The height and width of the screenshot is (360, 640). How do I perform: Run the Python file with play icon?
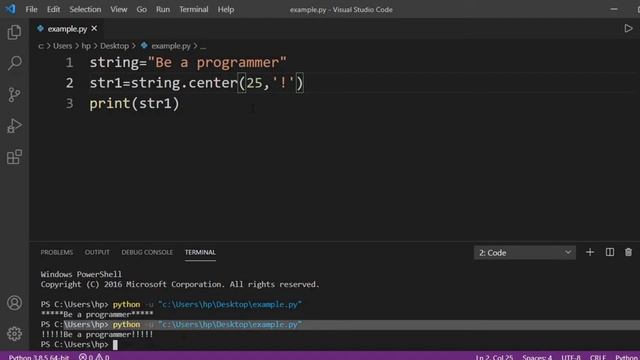pyautogui.click(x=628, y=29)
